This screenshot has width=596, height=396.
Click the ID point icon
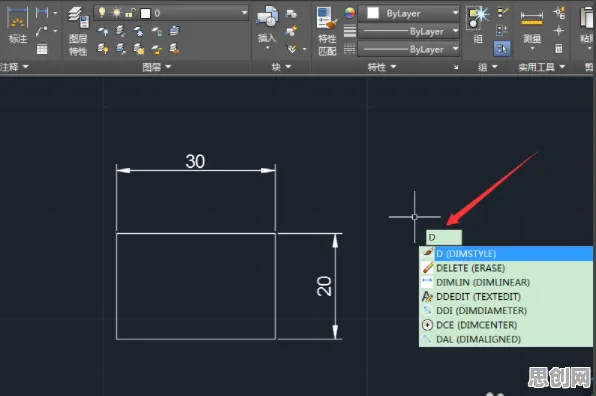pyautogui.click(x=558, y=31)
